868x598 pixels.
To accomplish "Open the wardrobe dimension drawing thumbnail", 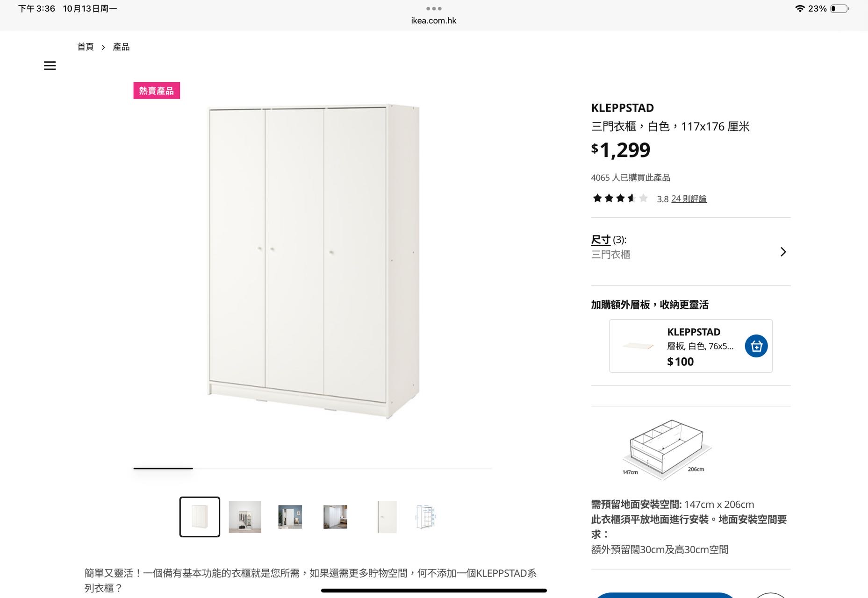I will tap(425, 517).
